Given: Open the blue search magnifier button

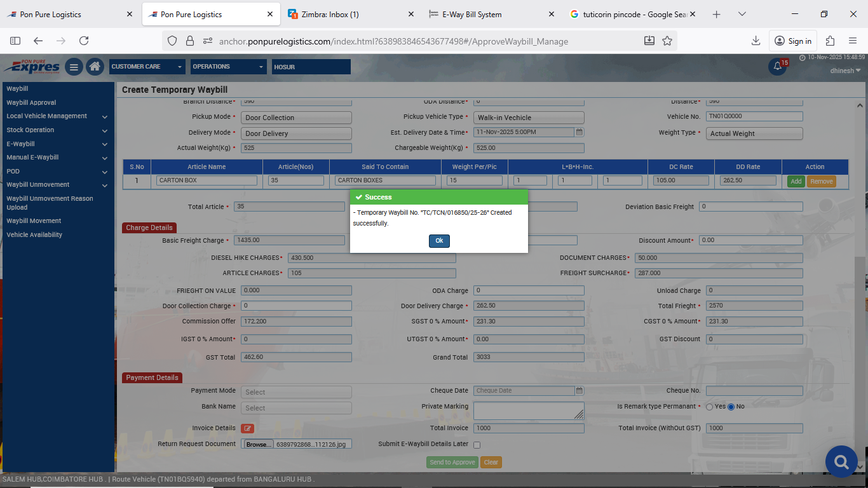Looking at the screenshot, I should pyautogui.click(x=841, y=461).
